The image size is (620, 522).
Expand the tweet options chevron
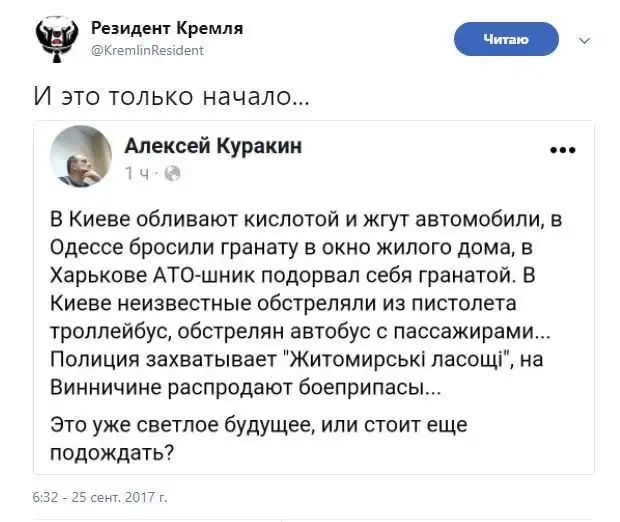coord(585,41)
